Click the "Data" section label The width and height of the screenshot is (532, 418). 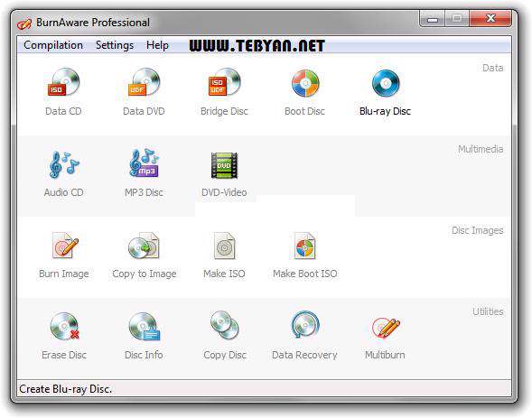492,68
